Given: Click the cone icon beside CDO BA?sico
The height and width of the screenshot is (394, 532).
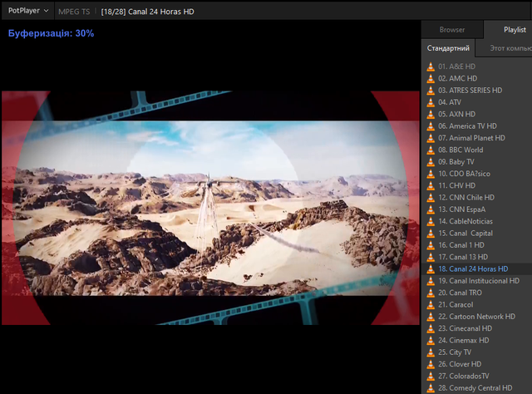Looking at the screenshot, I should pos(431,174).
